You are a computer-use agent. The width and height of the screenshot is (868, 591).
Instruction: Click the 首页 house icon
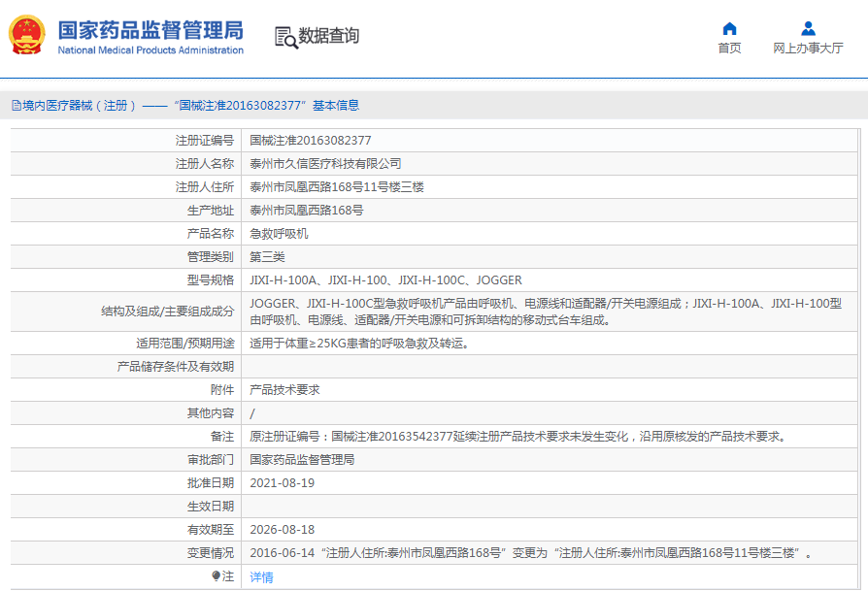[729, 28]
